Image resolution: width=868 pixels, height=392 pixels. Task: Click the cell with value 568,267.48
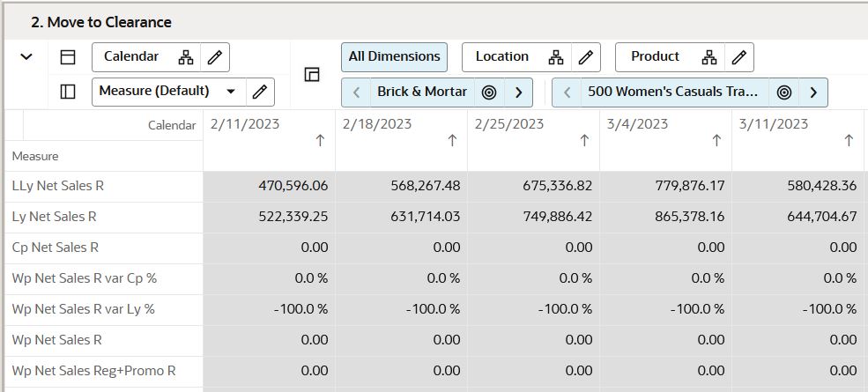point(401,187)
